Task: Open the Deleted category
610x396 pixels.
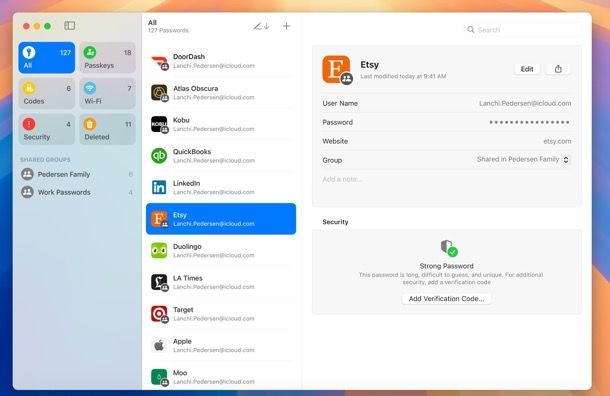Action: coord(108,129)
